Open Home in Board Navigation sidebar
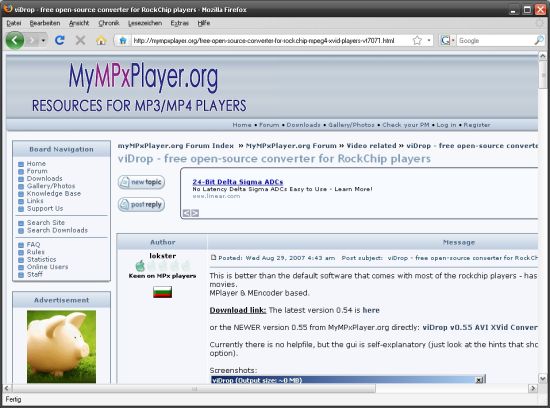This screenshot has height=408, width=550. [36, 163]
